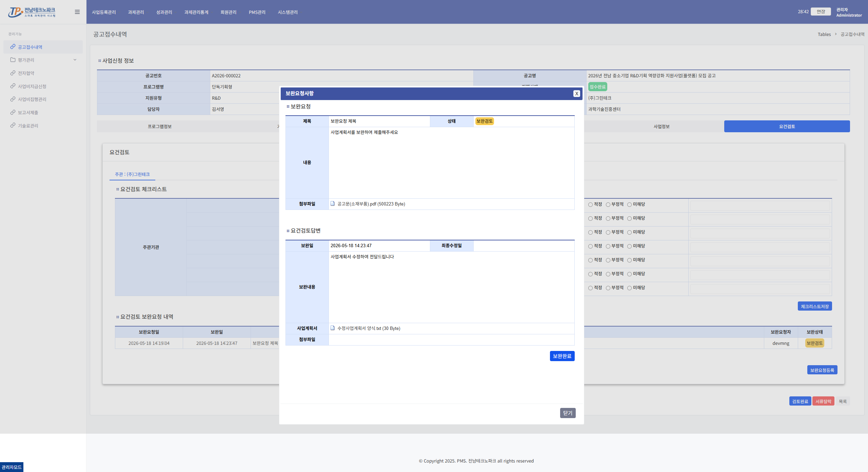Click the 보완완료 button
Viewport: 868px width, 472px height.
point(562,356)
